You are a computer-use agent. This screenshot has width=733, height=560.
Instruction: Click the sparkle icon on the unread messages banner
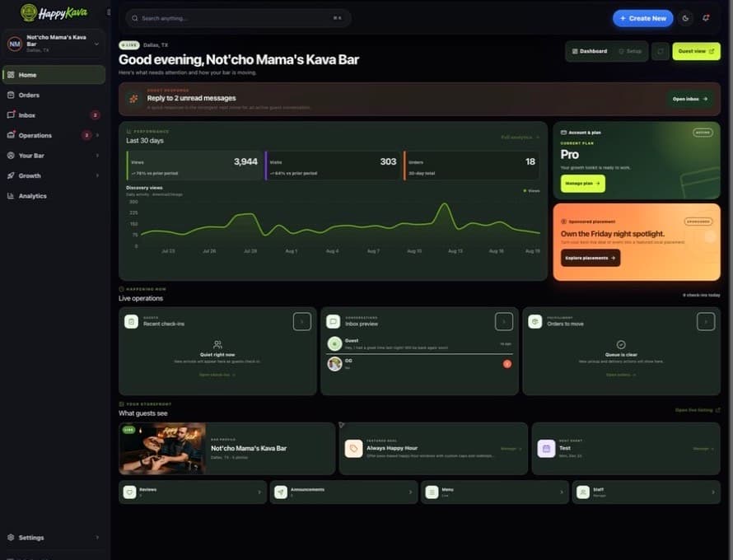tap(133, 99)
